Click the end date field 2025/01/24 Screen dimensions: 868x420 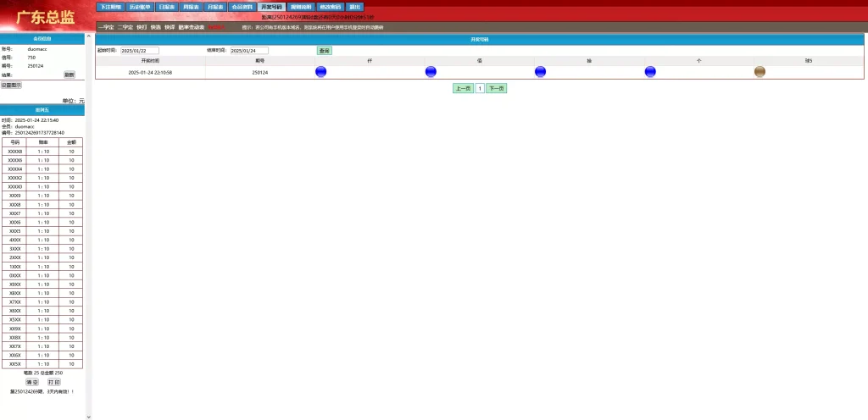[249, 51]
